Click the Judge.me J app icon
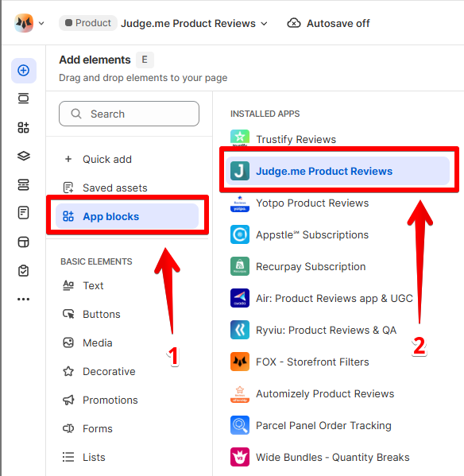Viewport: 464px width, 476px height. (x=240, y=171)
